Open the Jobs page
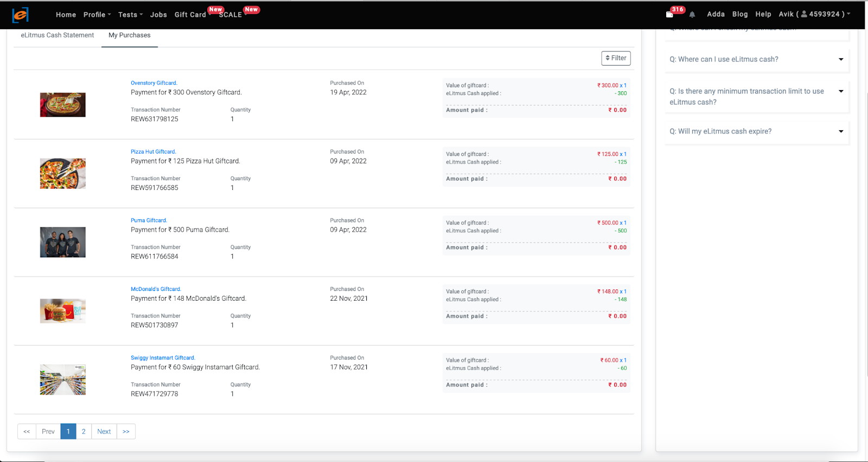The width and height of the screenshot is (868, 462). pos(158,15)
